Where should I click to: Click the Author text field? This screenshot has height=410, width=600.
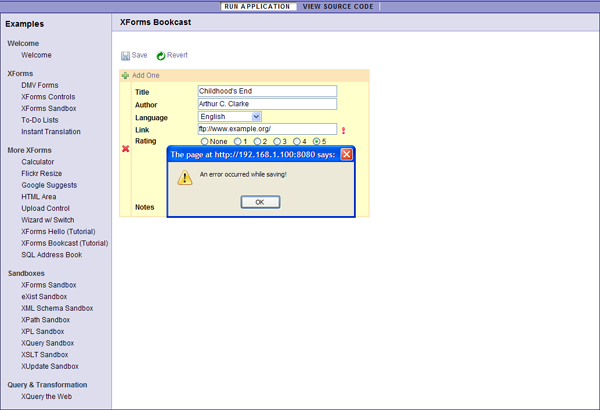[x=267, y=104]
